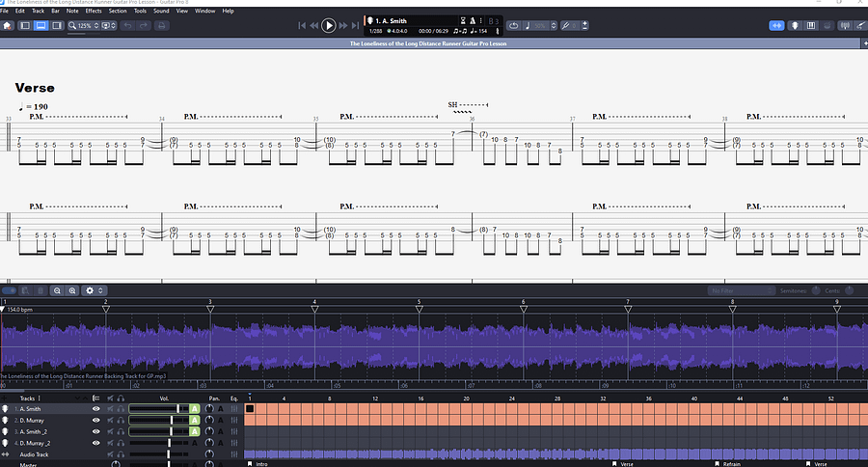
Task: Turn the Semitones knob
Action: [815, 290]
